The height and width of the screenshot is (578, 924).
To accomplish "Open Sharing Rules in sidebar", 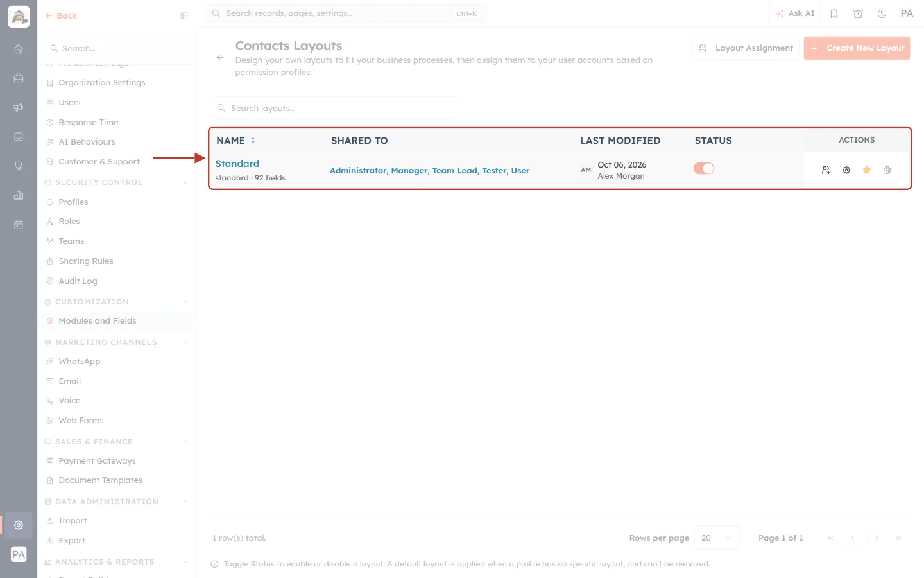I will pyautogui.click(x=85, y=261).
